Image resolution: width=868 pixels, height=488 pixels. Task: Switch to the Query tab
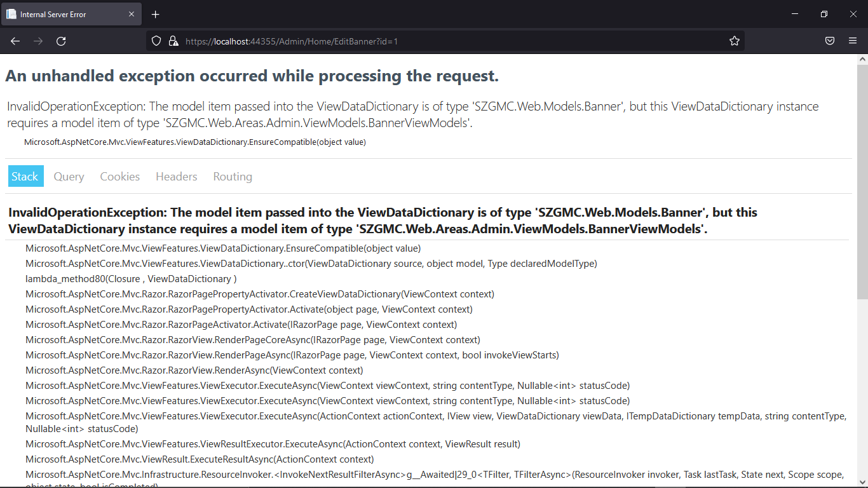tap(69, 176)
